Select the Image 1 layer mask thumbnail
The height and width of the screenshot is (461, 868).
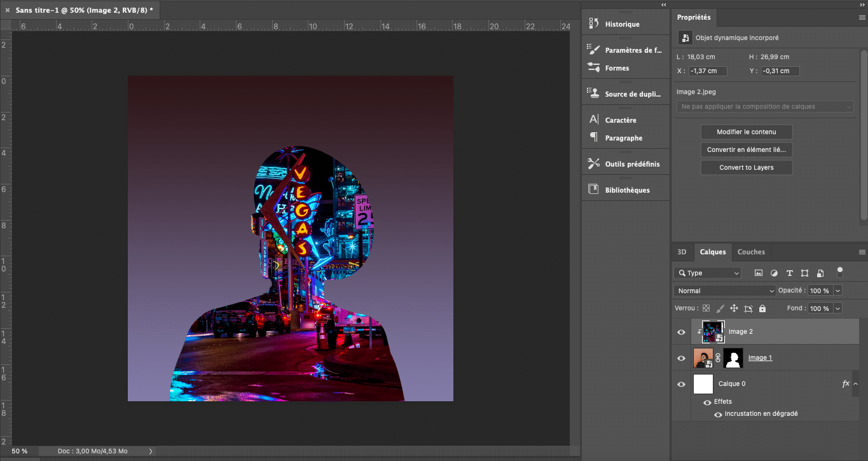pyautogui.click(x=733, y=358)
